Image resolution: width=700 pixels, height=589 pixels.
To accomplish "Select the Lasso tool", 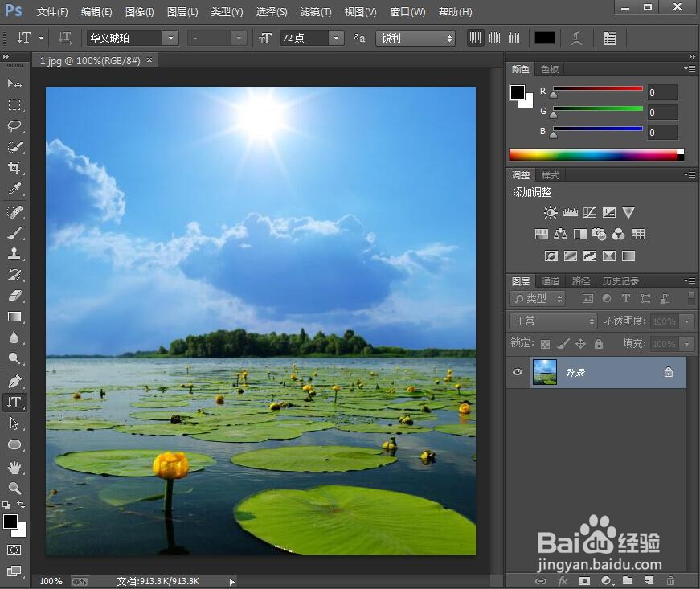I will point(14,126).
